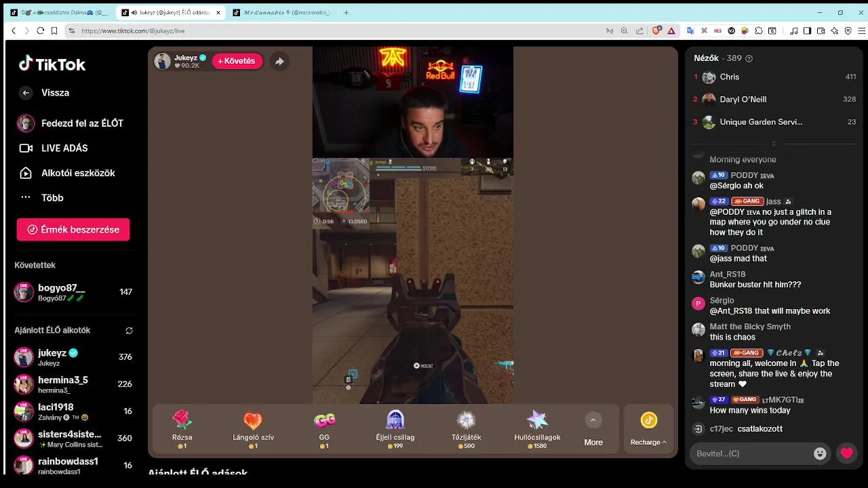Click the live video player
The image size is (868, 488).
412,225
